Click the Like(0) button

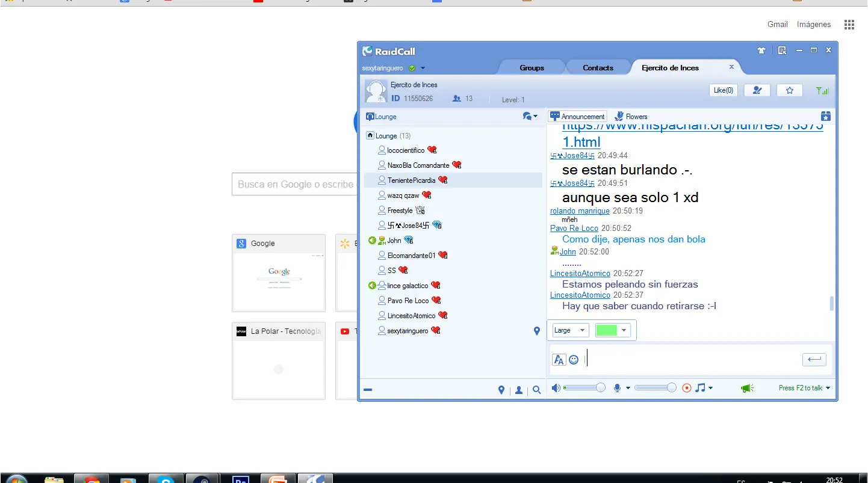(x=724, y=90)
